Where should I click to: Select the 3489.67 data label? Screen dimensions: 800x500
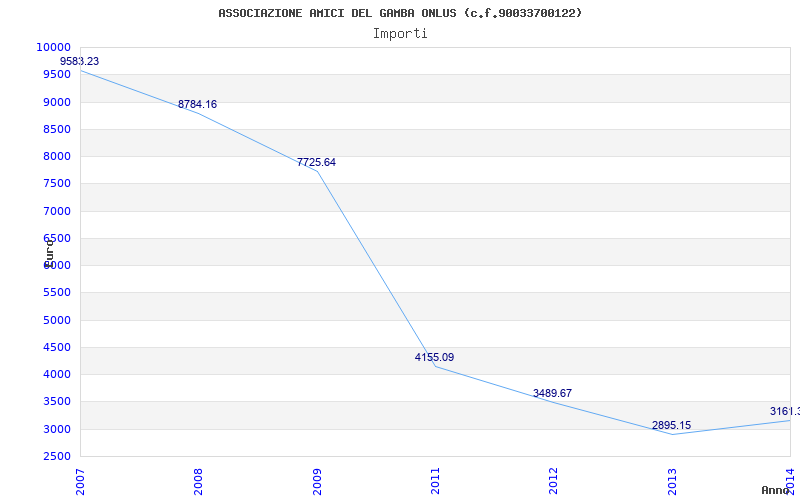click(553, 393)
